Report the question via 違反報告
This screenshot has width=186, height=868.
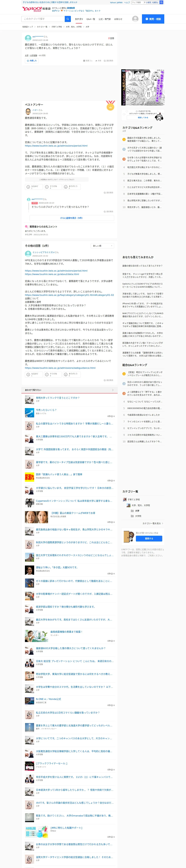click(108, 61)
